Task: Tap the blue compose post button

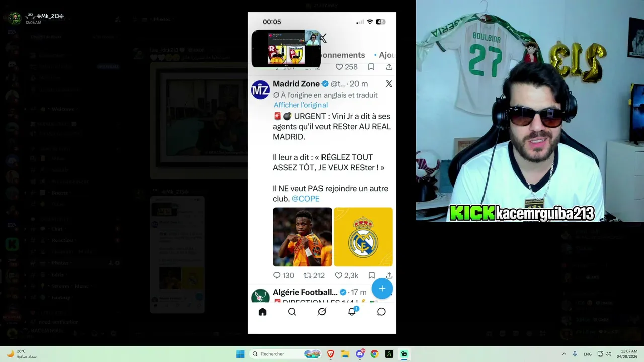Action: pos(382,288)
